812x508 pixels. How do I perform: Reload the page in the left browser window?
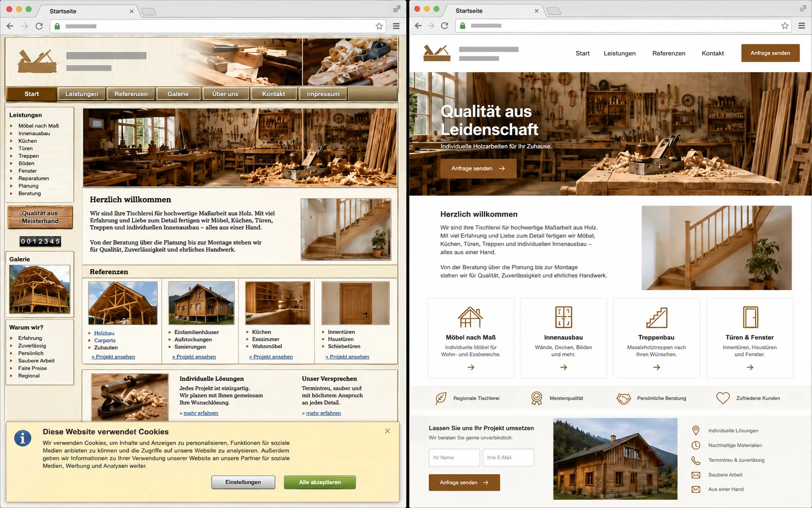tap(39, 26)
